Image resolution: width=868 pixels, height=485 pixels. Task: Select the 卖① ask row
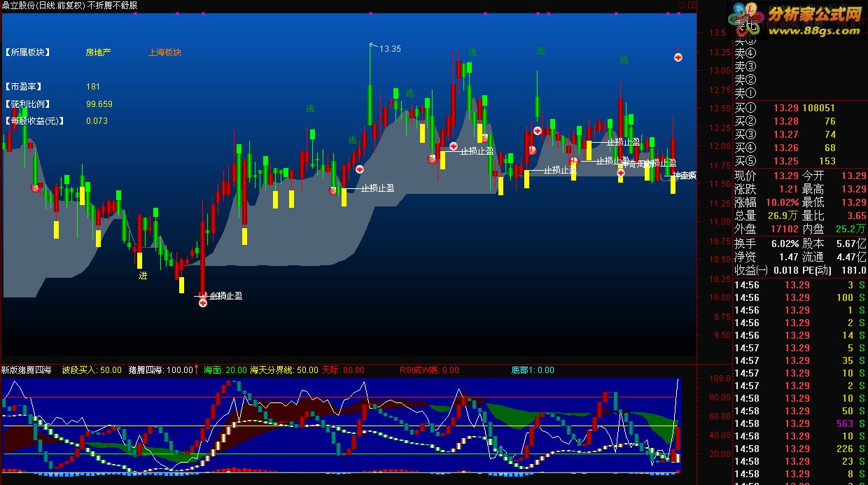pyautogui.click(x=799, y=92)
